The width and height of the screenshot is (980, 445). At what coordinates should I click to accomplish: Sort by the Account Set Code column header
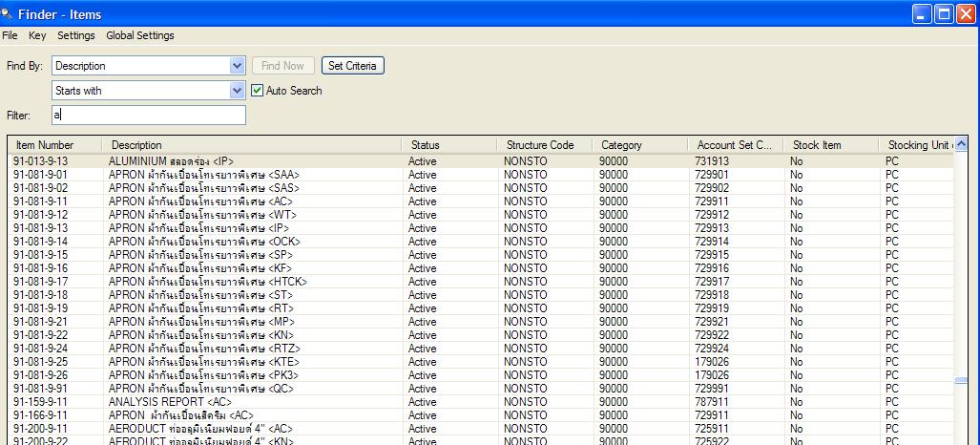[x=735, y=145]
